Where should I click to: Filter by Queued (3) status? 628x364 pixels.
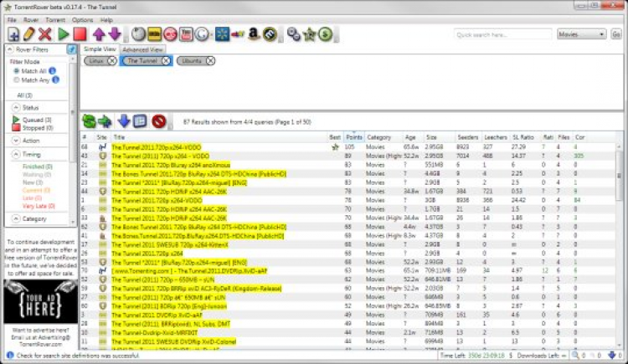[32, 120]
